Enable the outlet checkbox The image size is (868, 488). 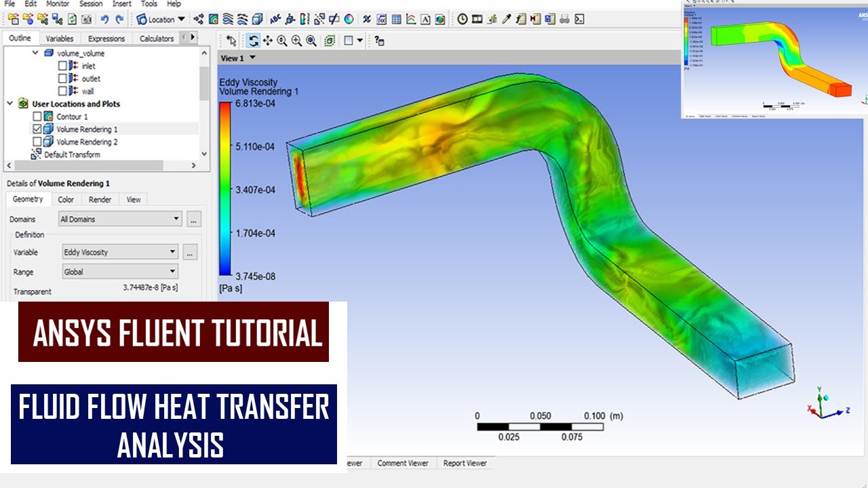62,79
